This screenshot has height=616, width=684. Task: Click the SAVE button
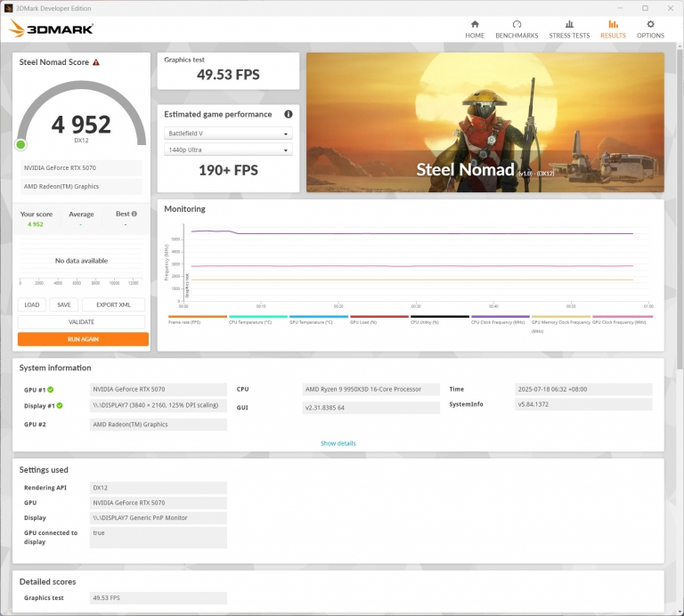(x=64, y=304)
